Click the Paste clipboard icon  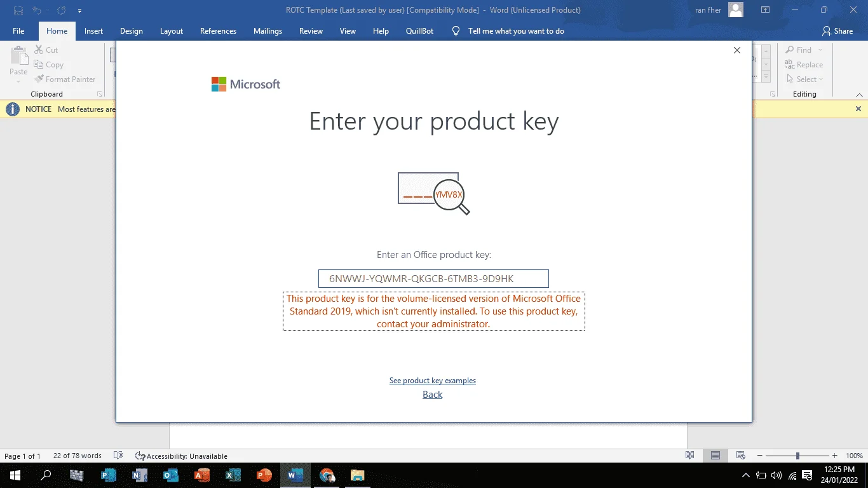18,56
